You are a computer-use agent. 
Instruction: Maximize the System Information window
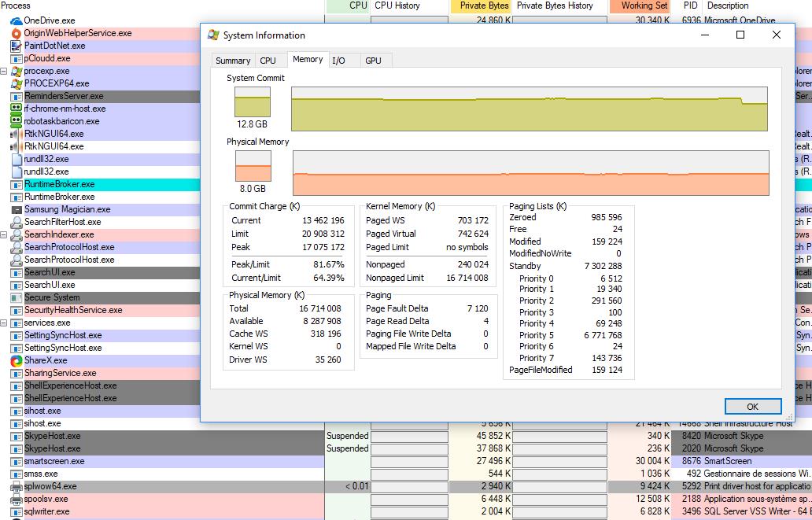coord(740,35)
